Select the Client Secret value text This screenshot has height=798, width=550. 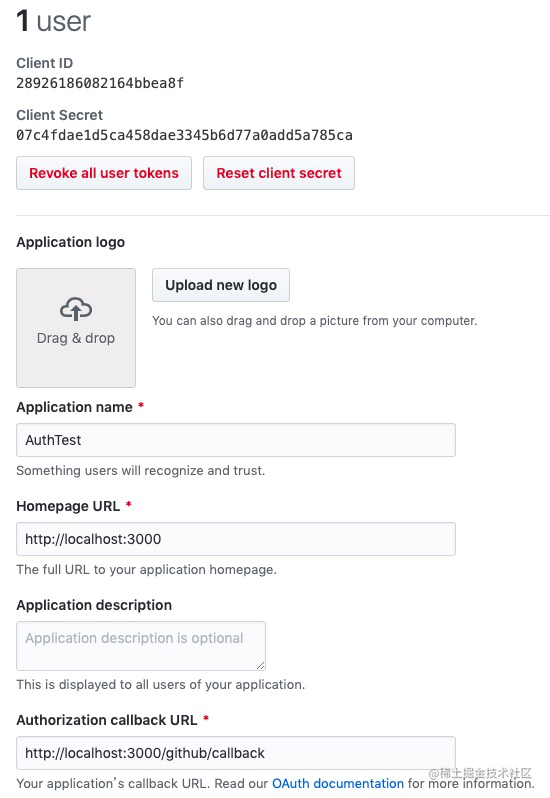coord(184,135)
